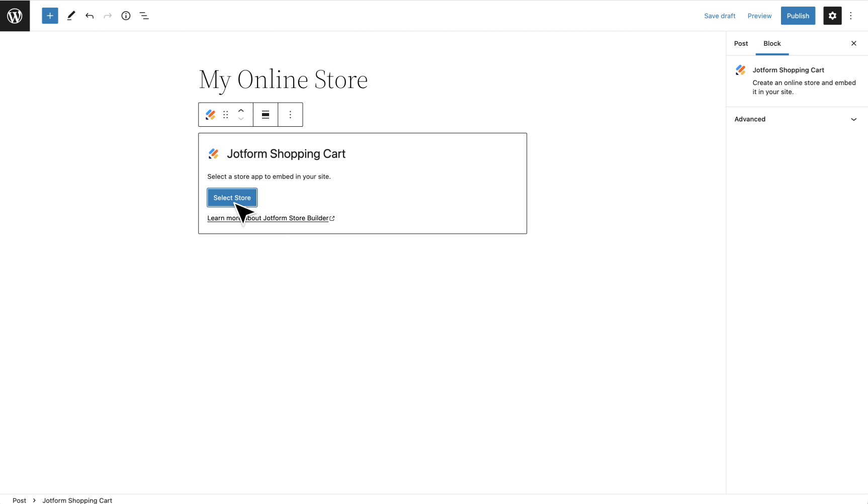Open Learn more about Jotform Store Builder link
Image resolution: width=868 pixels, height=504 pixels.
271,218
